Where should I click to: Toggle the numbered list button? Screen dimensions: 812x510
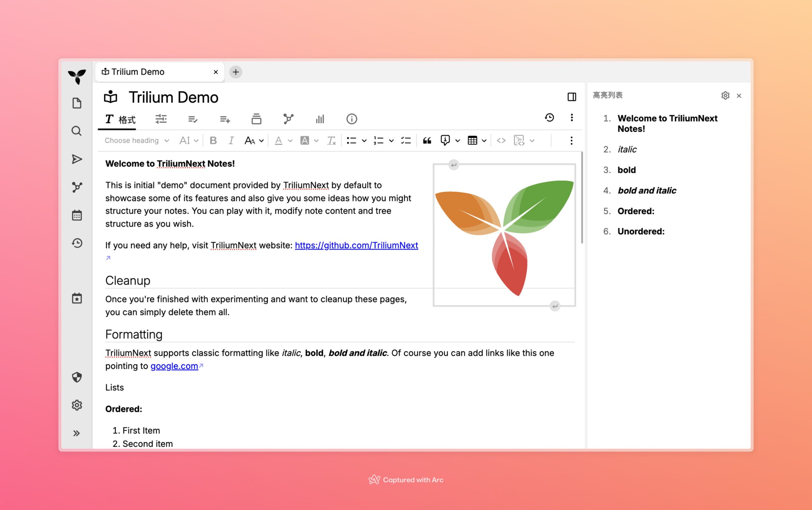378,140
